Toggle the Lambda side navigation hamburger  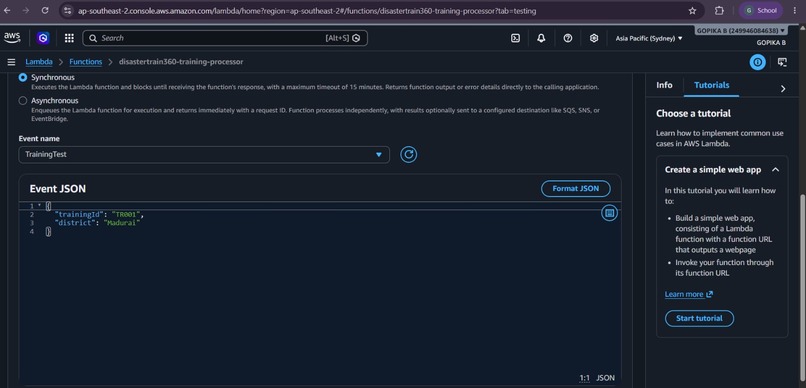coord(11,62)
